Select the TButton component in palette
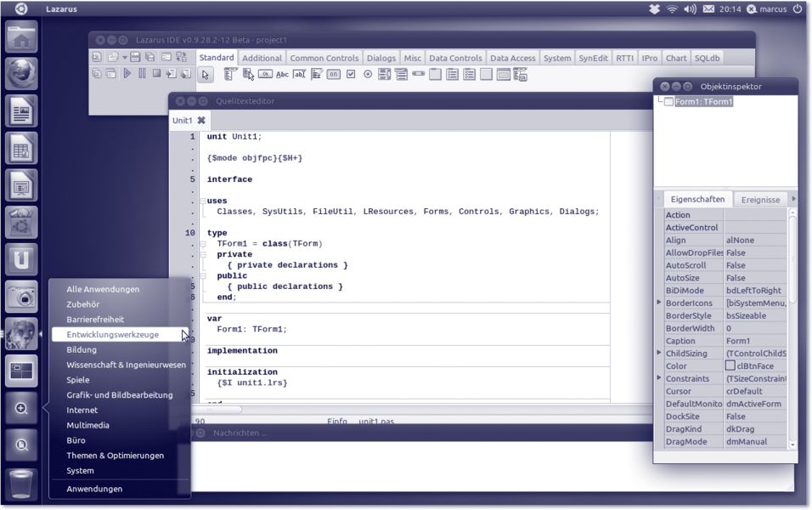The height and width of the screenshot is (510, 812). coord(265,75)
